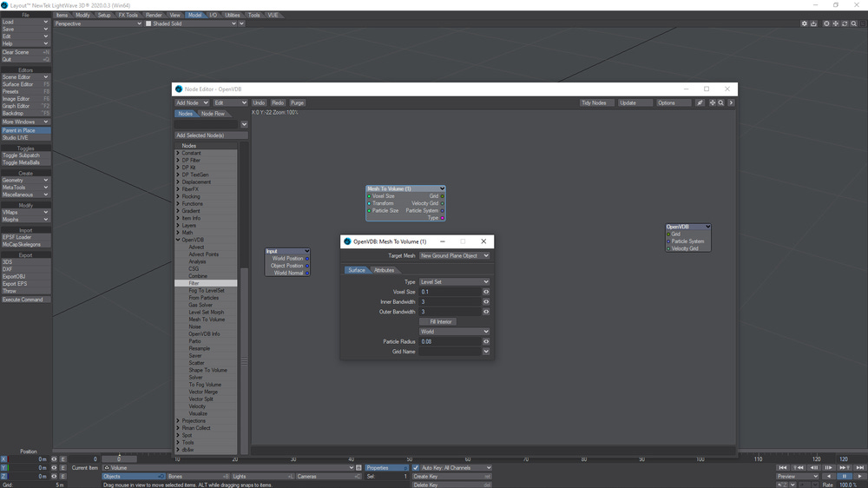Click the Node Editor pan cross-arrows icon
The height and width of the screenshot is (488, 868).
[x=713, y=103]
